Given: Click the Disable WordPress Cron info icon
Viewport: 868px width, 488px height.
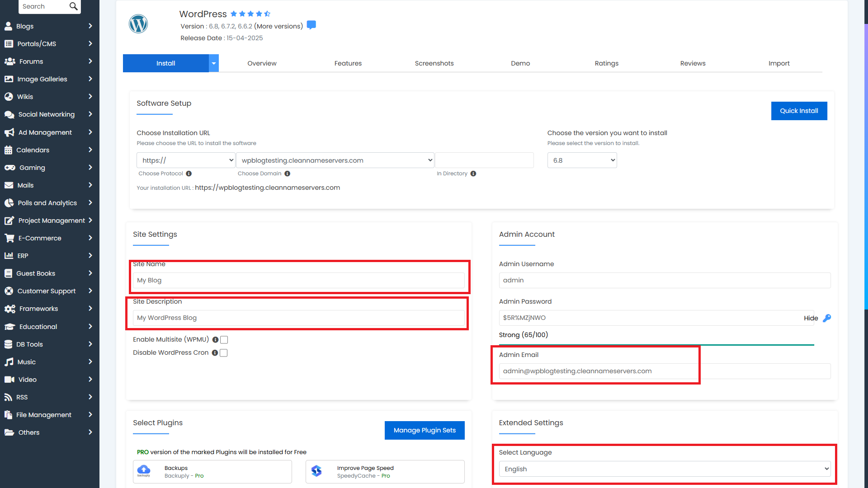Looking at the screenshot, I should tap(215, 353).
